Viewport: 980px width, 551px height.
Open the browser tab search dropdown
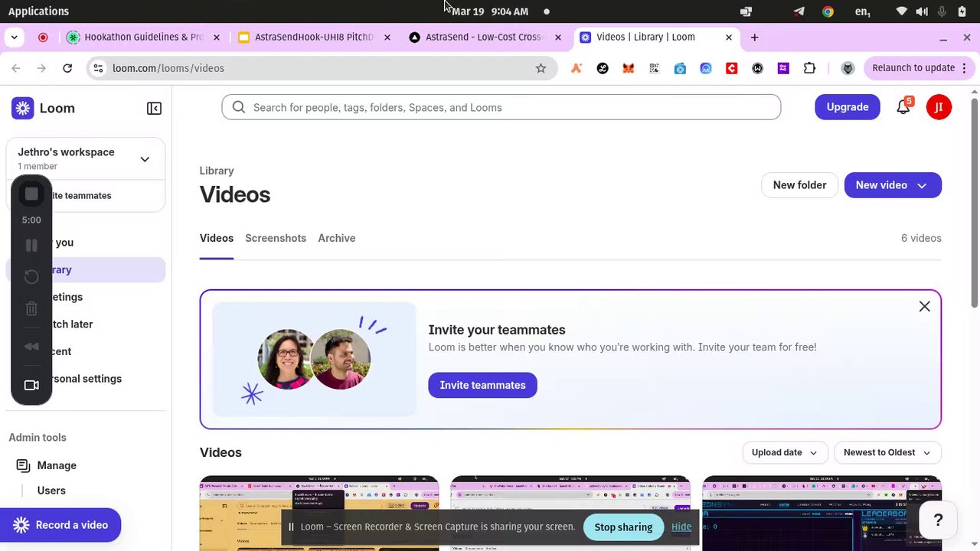(x=14, y=37)
